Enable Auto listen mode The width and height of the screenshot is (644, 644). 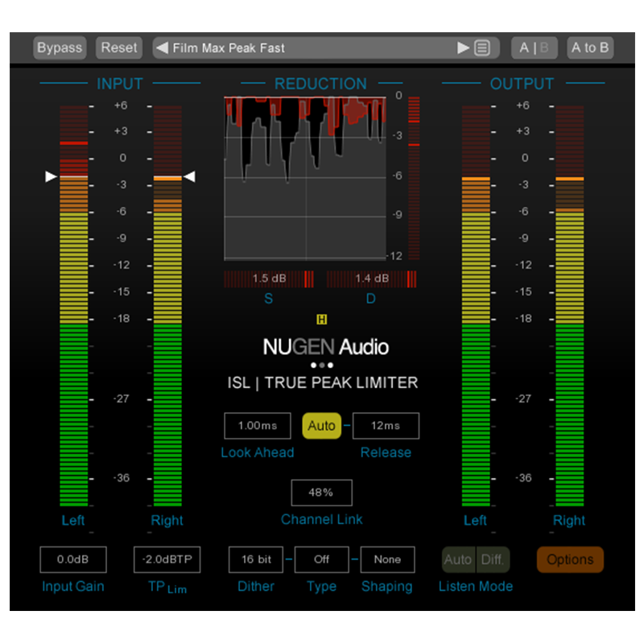458,559
